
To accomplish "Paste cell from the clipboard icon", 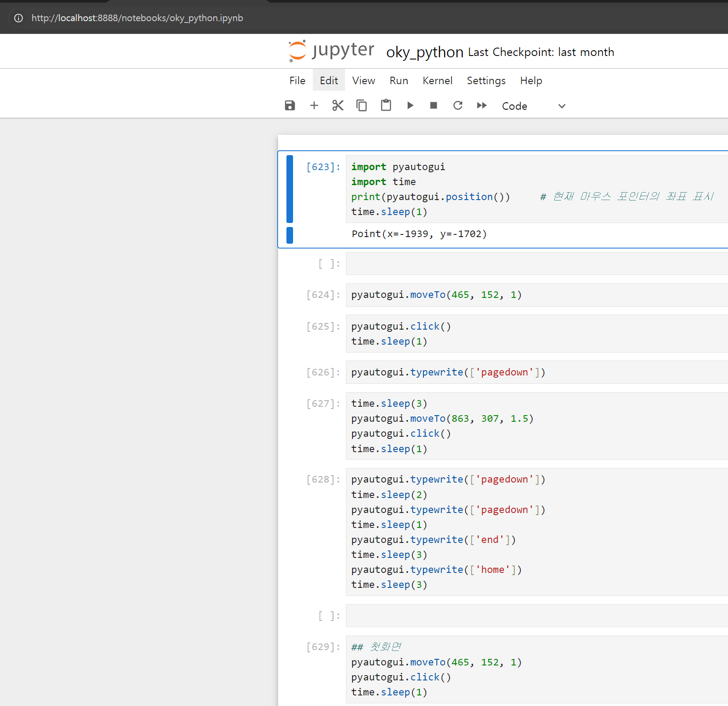I will pos(386,105).
